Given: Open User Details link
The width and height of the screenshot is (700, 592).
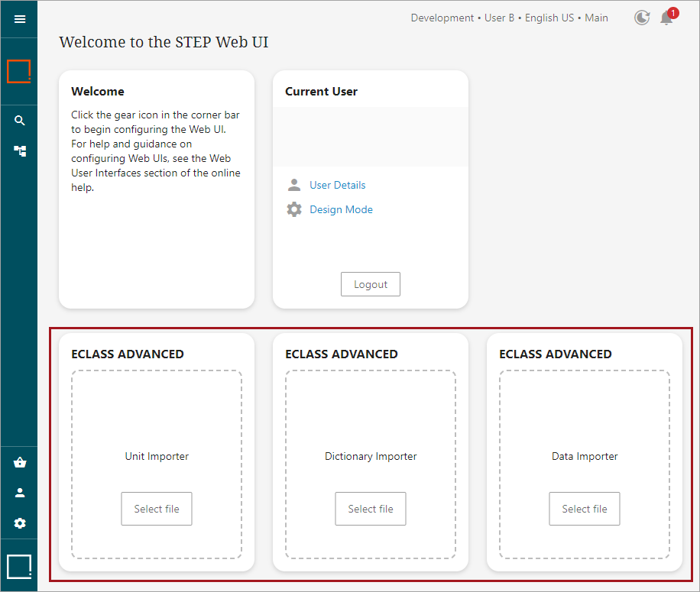Looking at the screenshot, I should coord(338,185).
